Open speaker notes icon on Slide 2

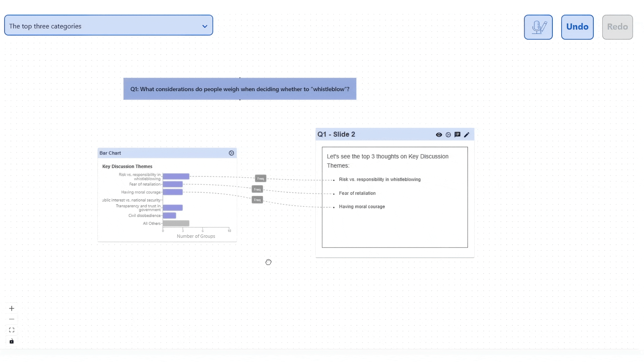(x=457, y=135)
